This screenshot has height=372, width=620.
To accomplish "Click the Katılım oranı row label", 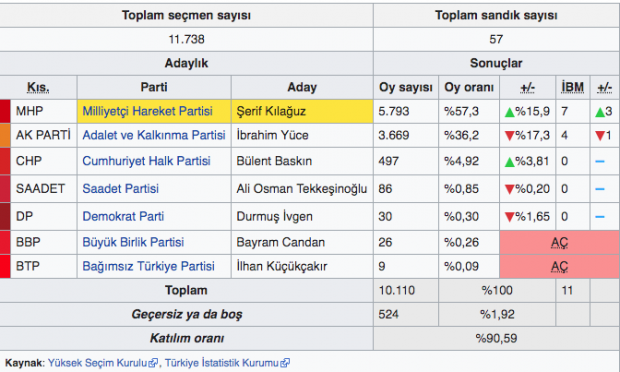I will [x=187, y=338].
